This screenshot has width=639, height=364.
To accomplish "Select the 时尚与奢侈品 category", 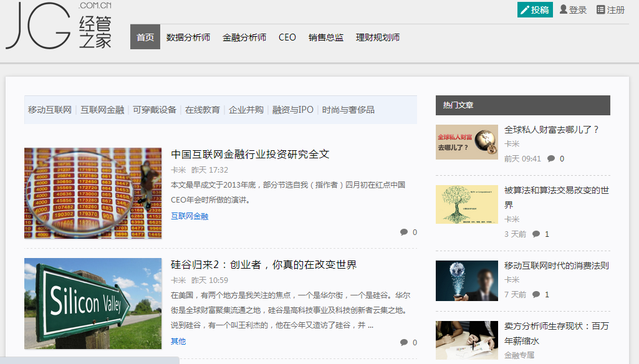I will coord(348,110).
